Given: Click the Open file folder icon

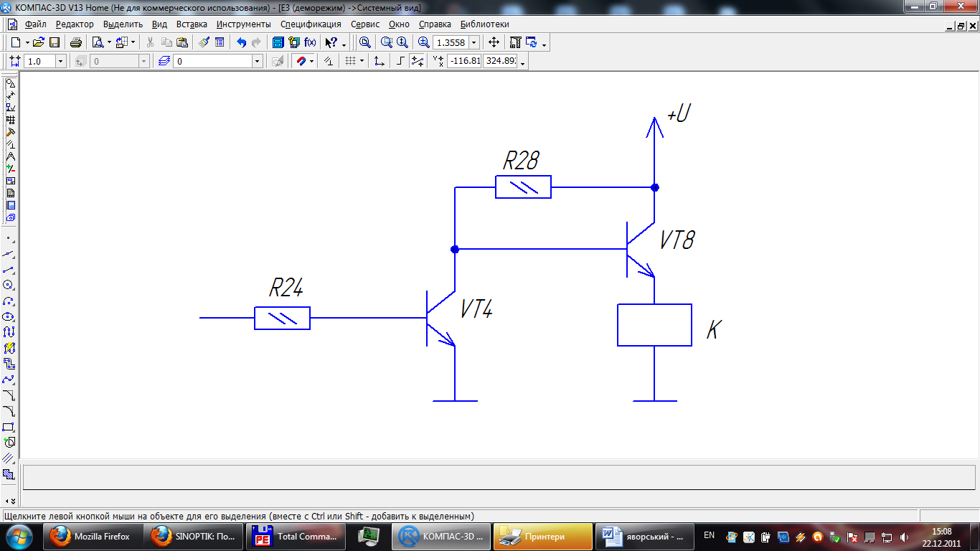Looking at the screenshot, I should tap(39, 42).
